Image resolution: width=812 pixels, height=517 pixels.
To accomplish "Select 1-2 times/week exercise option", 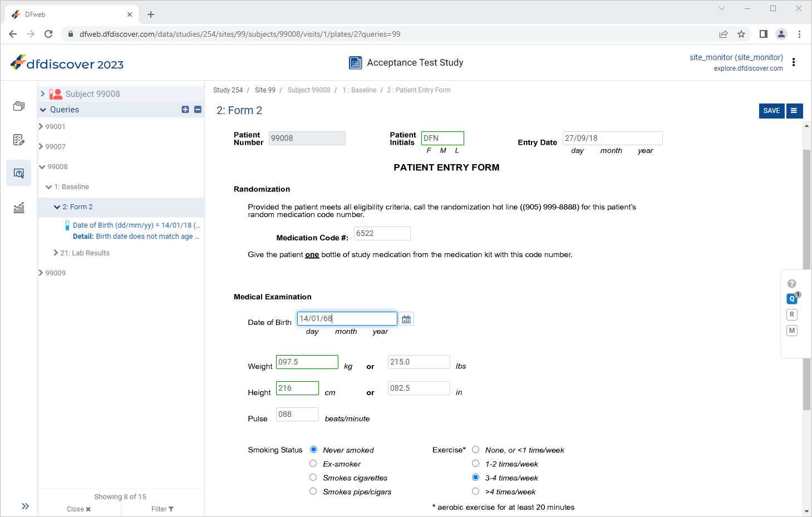I will 475,464.
